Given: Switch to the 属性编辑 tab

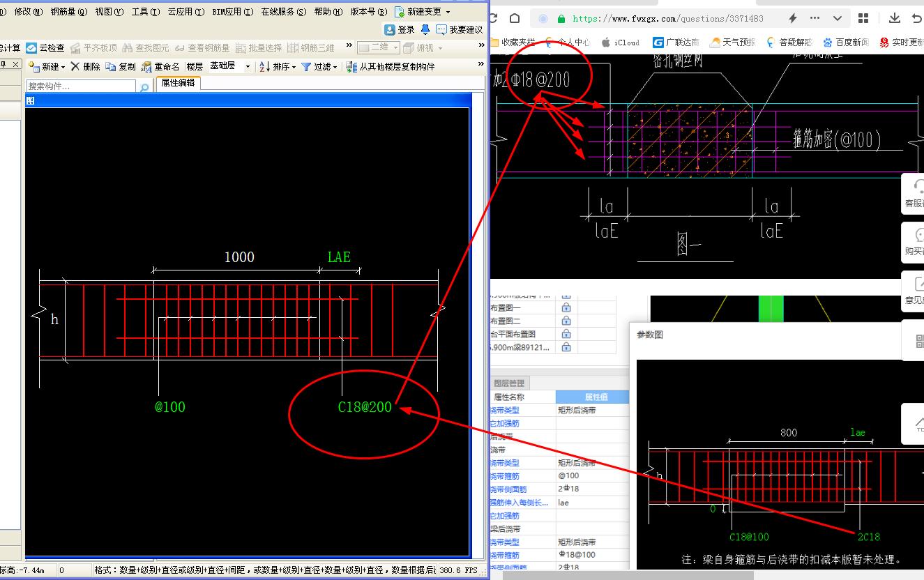Looking at the screenshot, I should pos(178,83).
